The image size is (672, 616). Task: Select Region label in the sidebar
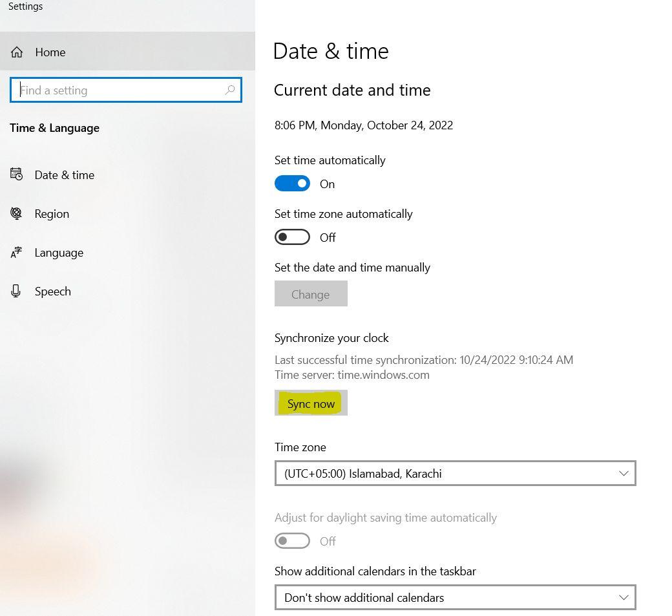[52, 214]
